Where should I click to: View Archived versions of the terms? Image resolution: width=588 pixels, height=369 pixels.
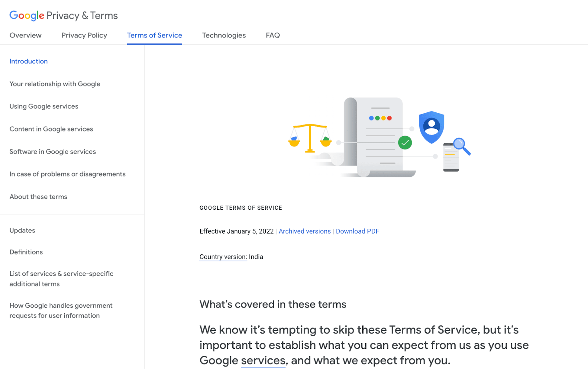(x=305, y=231)
